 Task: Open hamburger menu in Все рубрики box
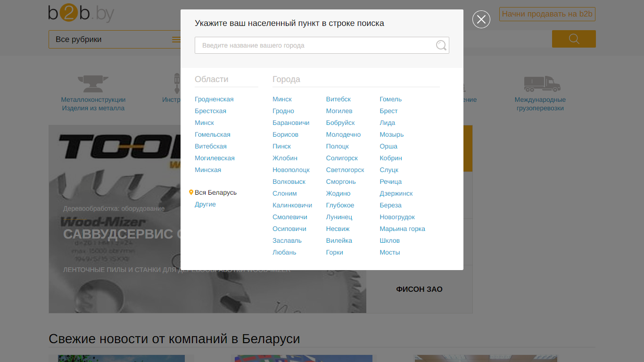176,40
